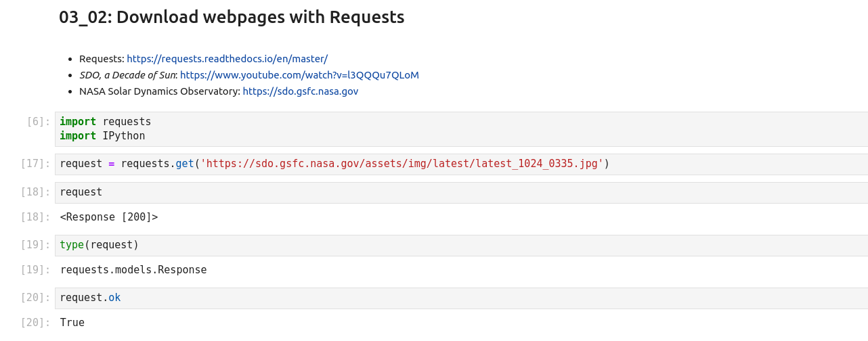Click the <Response [200]> output text
The height and width of the screenshot is (341, 868).
pyautogui.click(x=109, y=217)
